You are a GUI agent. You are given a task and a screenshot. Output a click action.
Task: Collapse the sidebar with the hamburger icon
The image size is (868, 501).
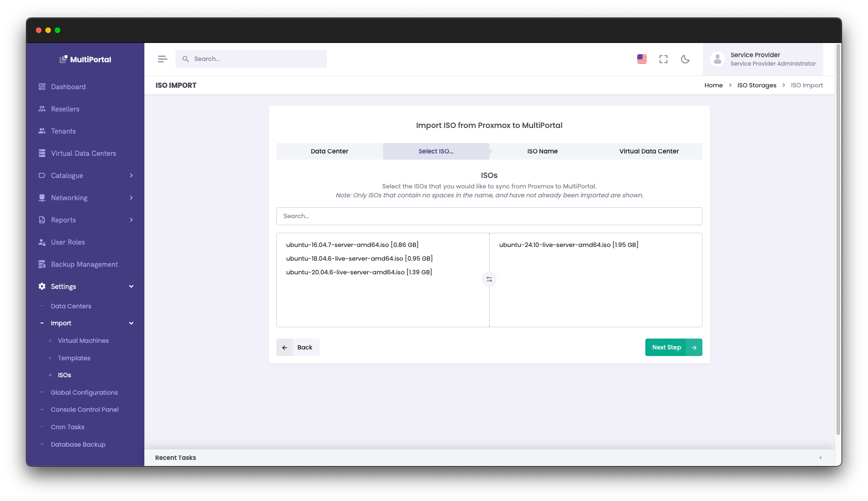162,59
